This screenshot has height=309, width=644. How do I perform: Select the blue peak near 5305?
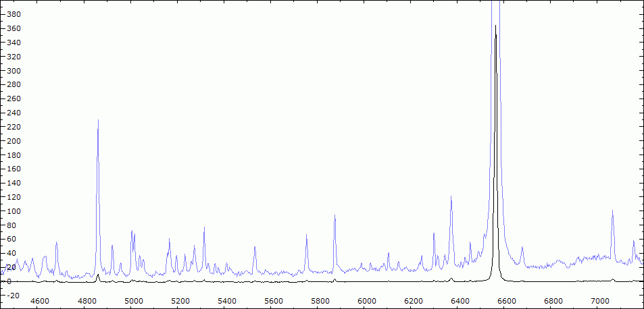click(204, 229)
